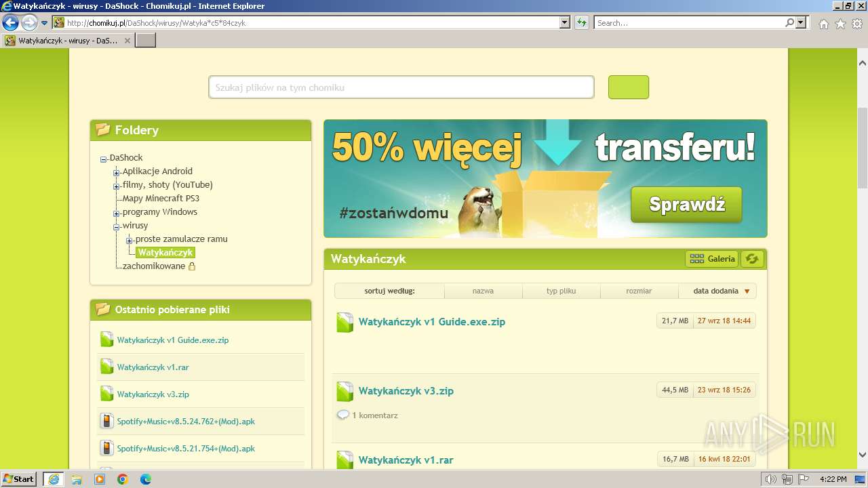This screenshot has height=488, width=868.
Task: Select the Watykańczyk - wirusy tab
Action: pos(68,41)
